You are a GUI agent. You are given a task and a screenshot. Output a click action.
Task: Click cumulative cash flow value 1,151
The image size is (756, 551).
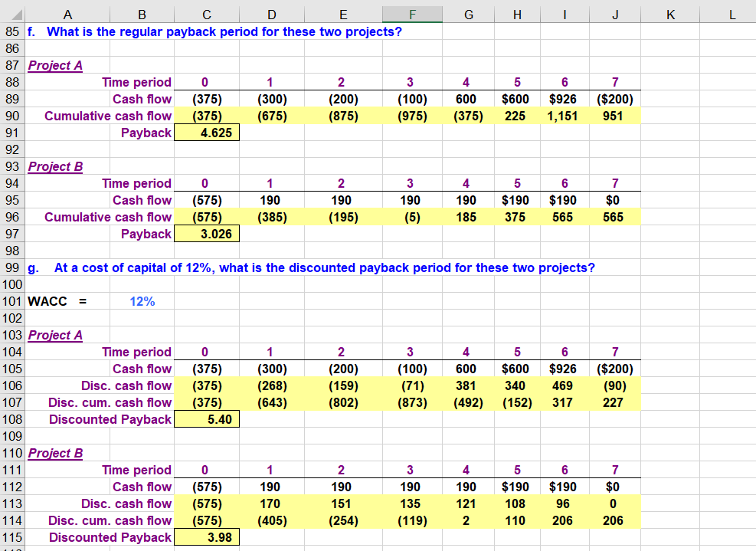pos(562,116)
